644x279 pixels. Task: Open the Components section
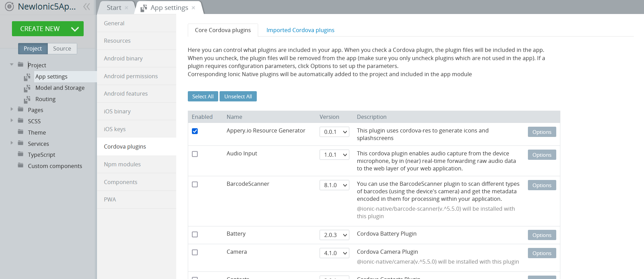(137, 182)
